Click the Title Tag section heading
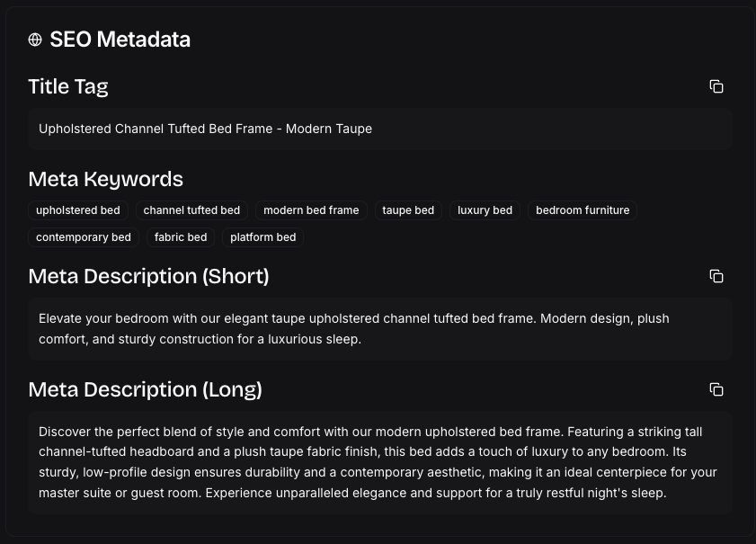 click(x=68, y=86)
